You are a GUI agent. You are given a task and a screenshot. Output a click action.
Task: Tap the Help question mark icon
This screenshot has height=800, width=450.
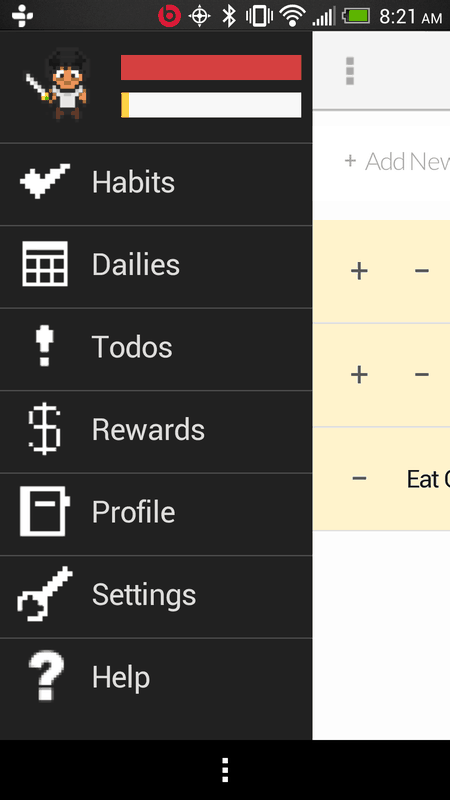(46, 676)
